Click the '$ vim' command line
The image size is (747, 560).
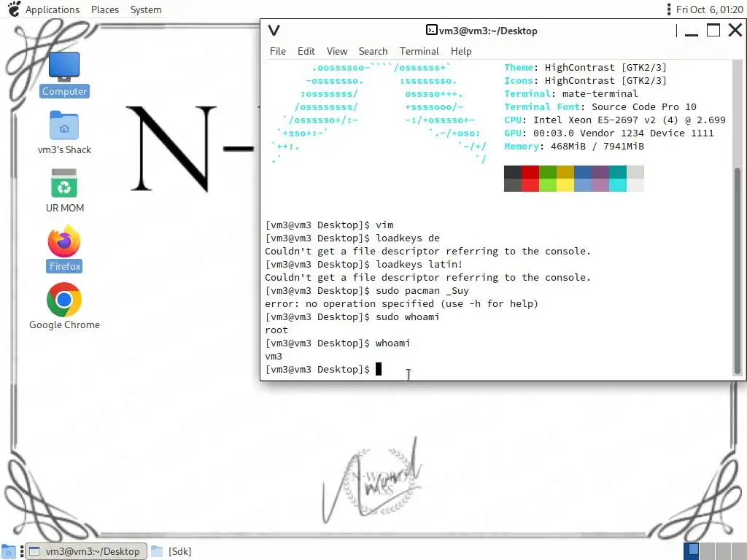click(x=329, y=225)
